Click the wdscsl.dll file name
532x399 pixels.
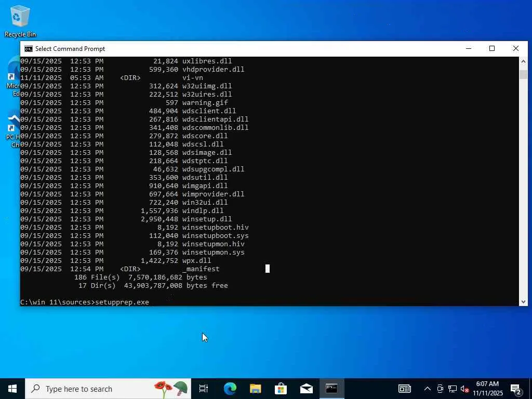pos(203,144)
